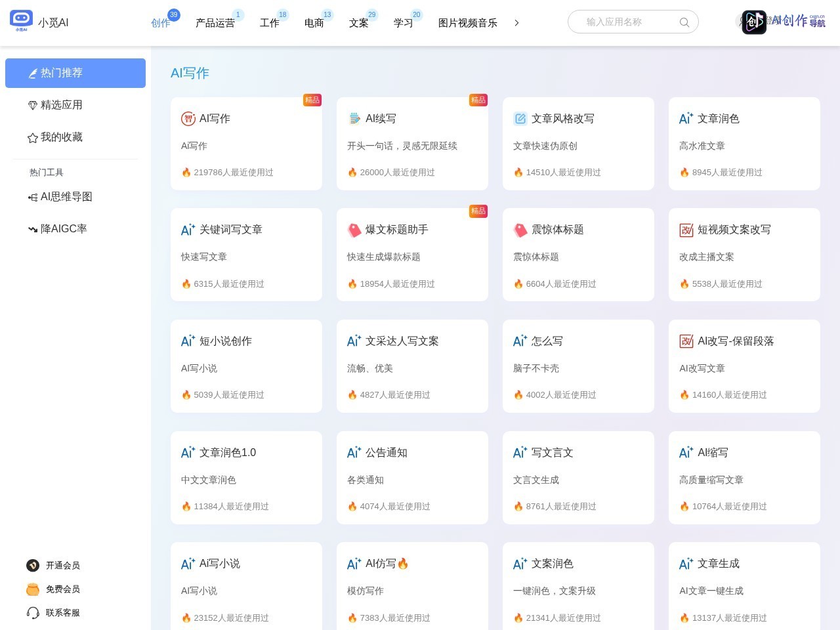Screen dimensions: 840x630
Task: Click the search magnifier icon
Action: tap(684, 22)
